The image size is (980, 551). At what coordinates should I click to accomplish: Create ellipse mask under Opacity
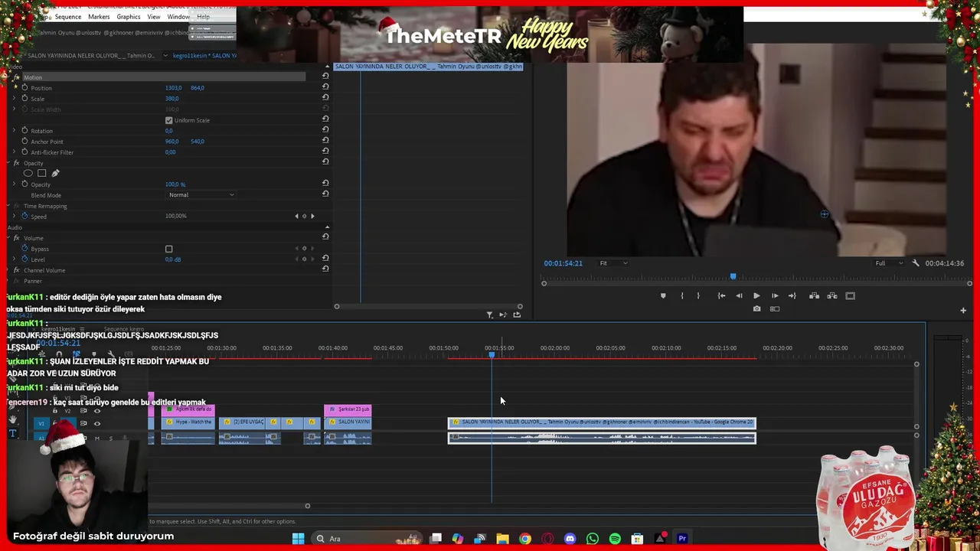tap(28, 173)
